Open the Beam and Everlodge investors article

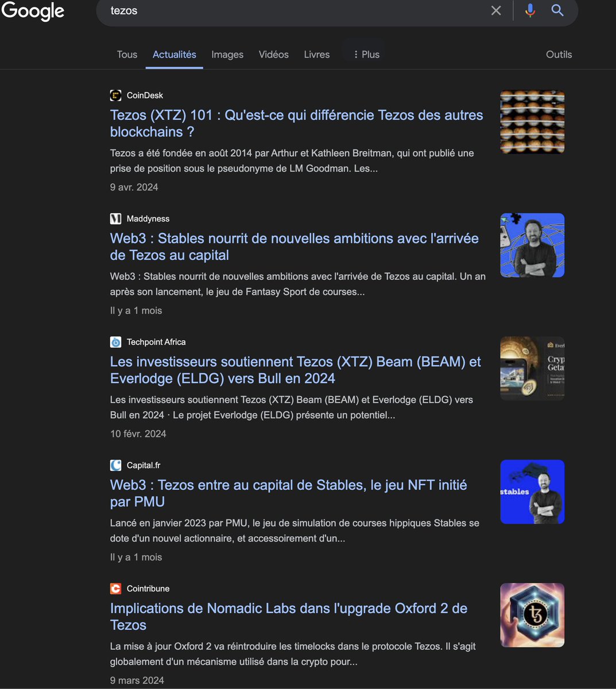(x=295, y=370)
